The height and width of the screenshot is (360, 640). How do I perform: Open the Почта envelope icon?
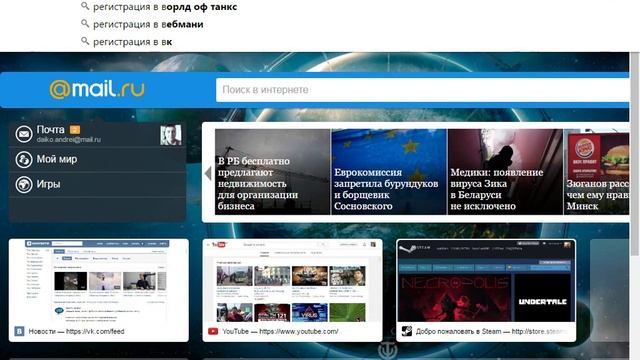pos(24,134)
